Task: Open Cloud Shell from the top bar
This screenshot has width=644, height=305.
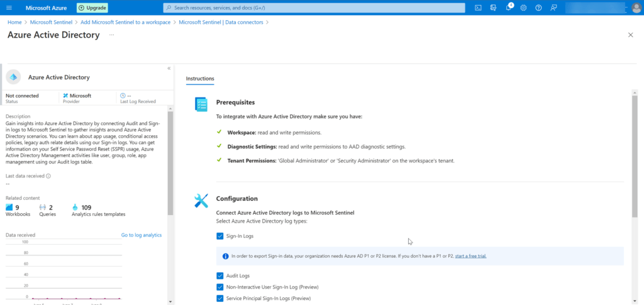Action: click(478, 8)
